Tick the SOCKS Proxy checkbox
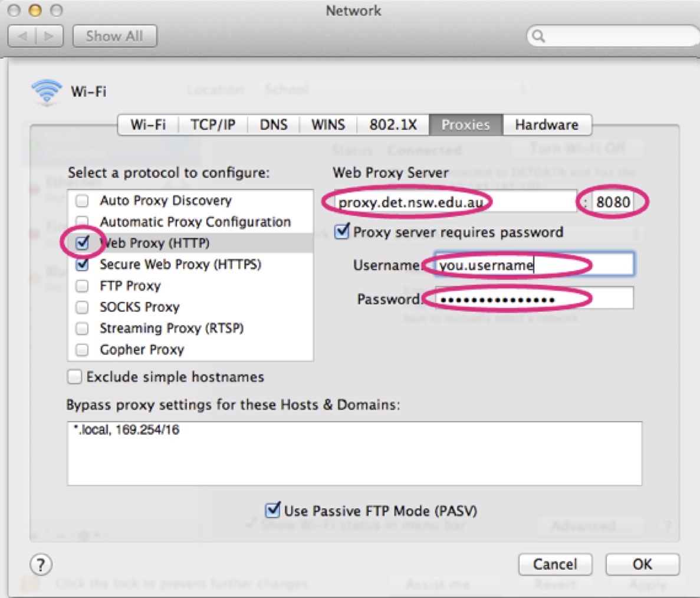The width and height of the screenshot is (700, 598). 82,307
